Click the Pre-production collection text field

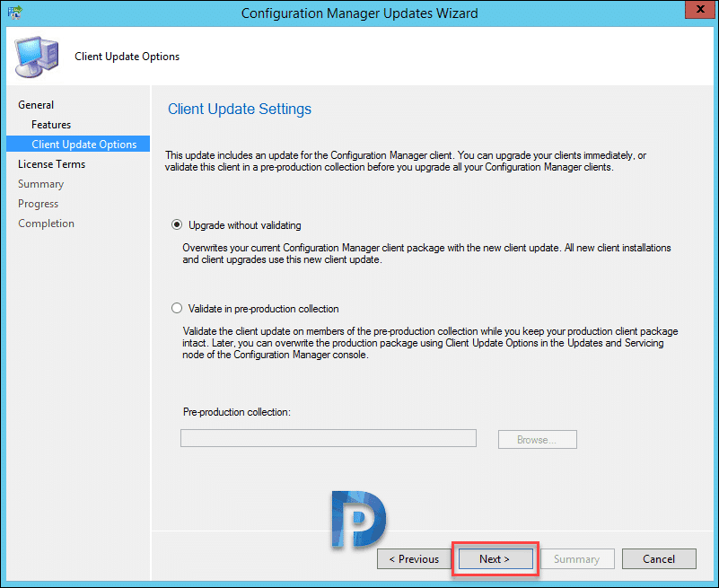(329, 438)
